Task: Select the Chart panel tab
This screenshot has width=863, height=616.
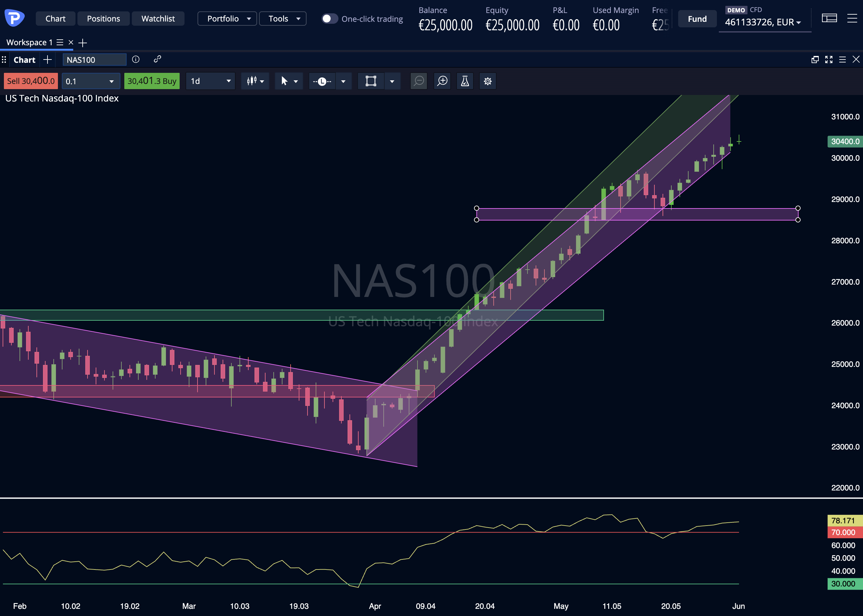Action: click(24, 60)
